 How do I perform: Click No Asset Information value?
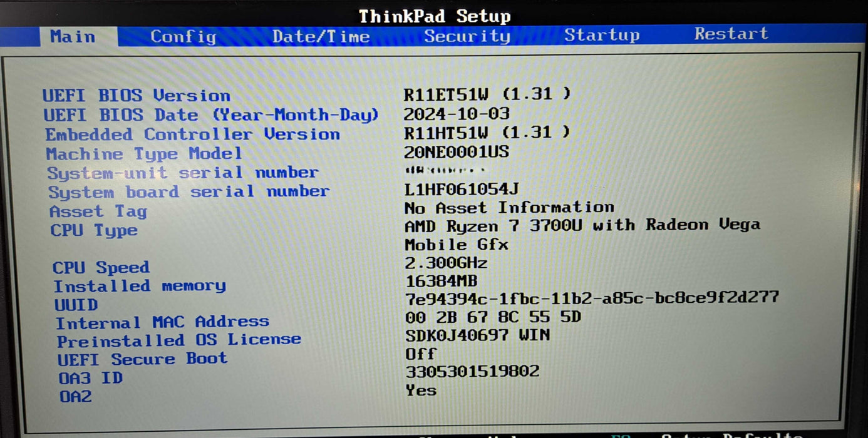[x=509, y=207]
